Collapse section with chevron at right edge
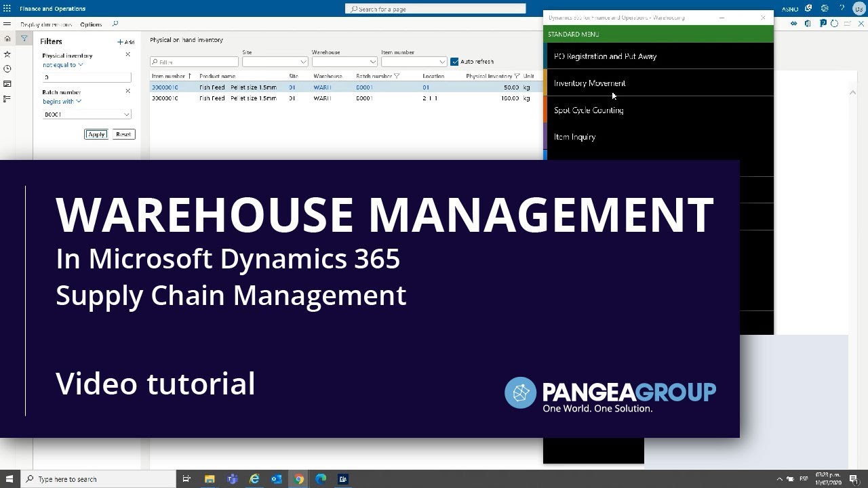Image resolution: width=868 pixels, height=488 pixels. 853,92
